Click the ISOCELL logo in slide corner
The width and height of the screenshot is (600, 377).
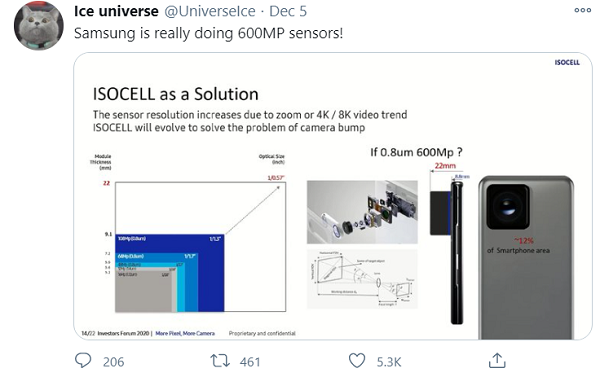point(567,62)
